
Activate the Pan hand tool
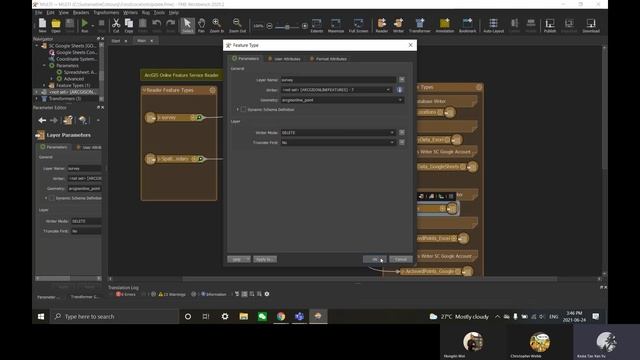click(x=201, y=25)
